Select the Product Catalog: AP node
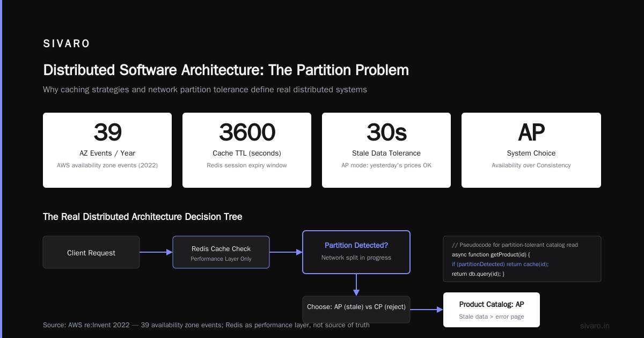The width and height of the screenshot is (644, 338). (x=492, y=310)
